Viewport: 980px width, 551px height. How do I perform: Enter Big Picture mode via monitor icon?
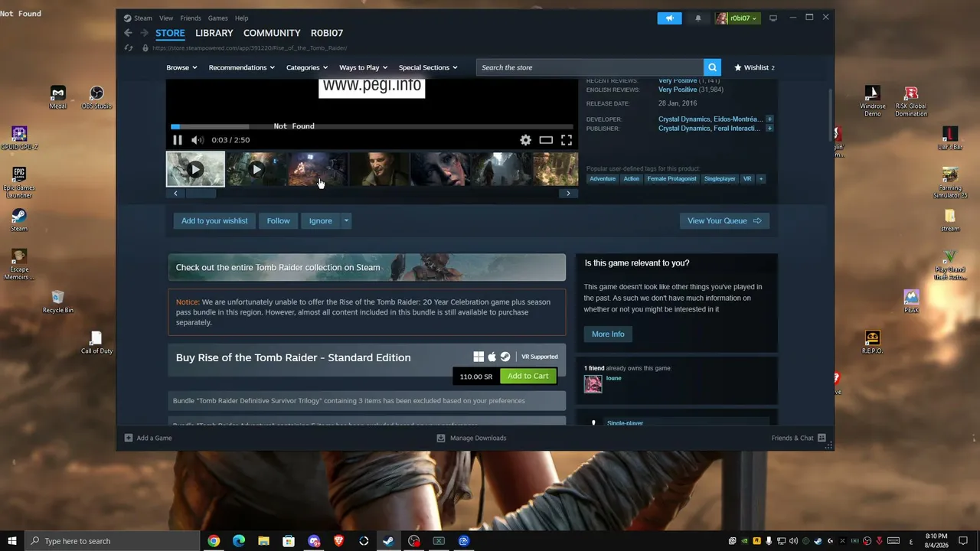(x=773, y=18)
